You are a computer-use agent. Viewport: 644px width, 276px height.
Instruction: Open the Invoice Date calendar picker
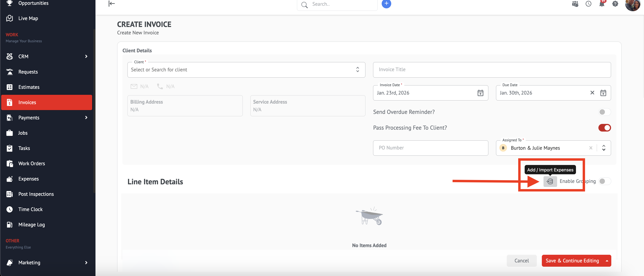coord(480,93)
